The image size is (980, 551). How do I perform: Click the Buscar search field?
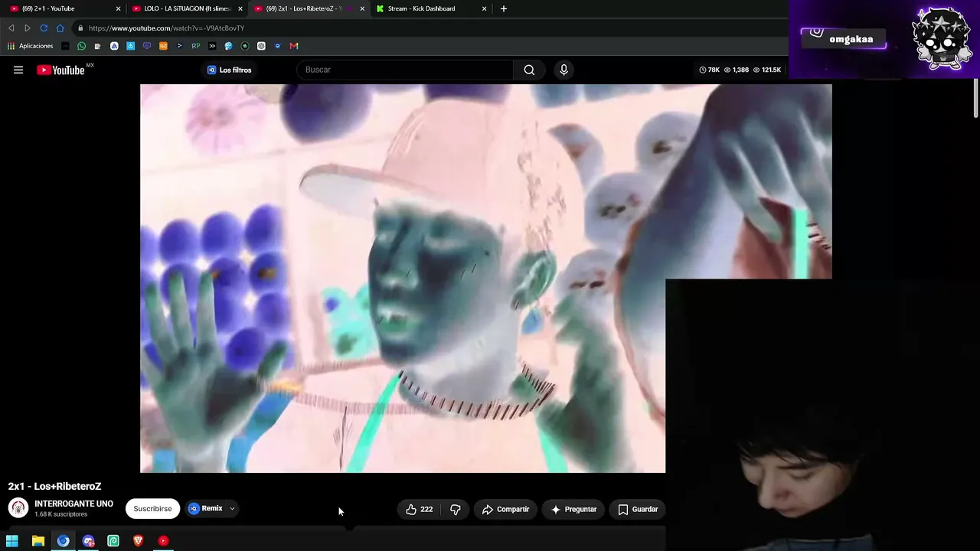[405, 70]
